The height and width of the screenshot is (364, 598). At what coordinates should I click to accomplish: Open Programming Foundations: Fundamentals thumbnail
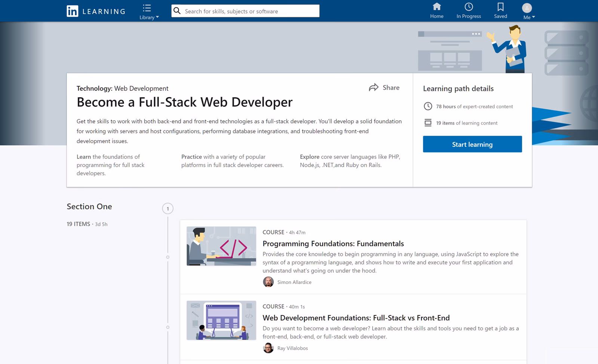point(221,246)
